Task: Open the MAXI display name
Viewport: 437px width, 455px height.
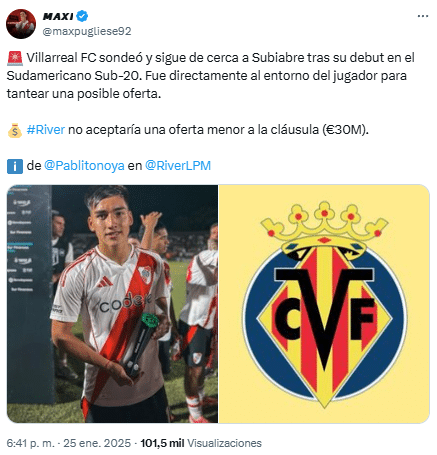Action: click(x=58, y=16)
